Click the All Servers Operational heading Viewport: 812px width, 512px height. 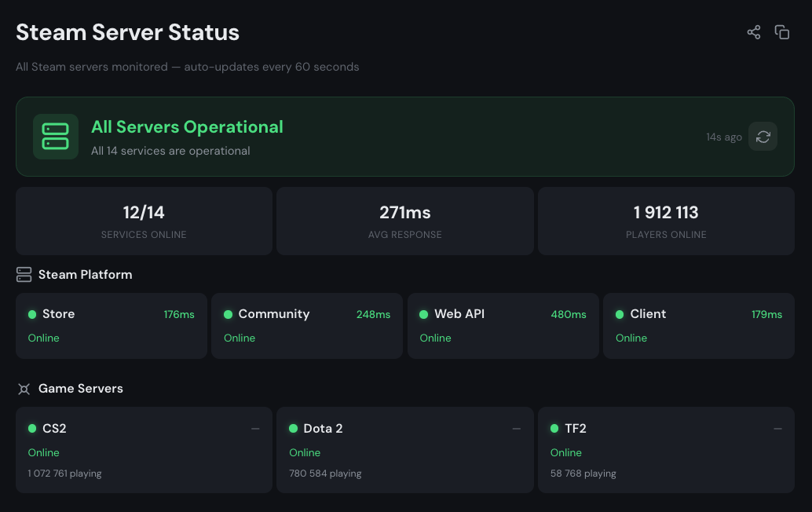coord(187,127)
